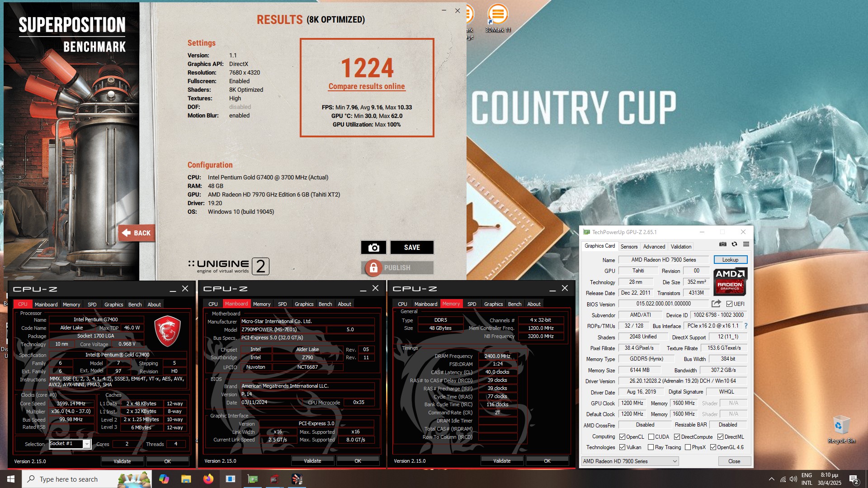Open the Recycle Bin on the desktop

pyautogui.click(x=841, y=429)
